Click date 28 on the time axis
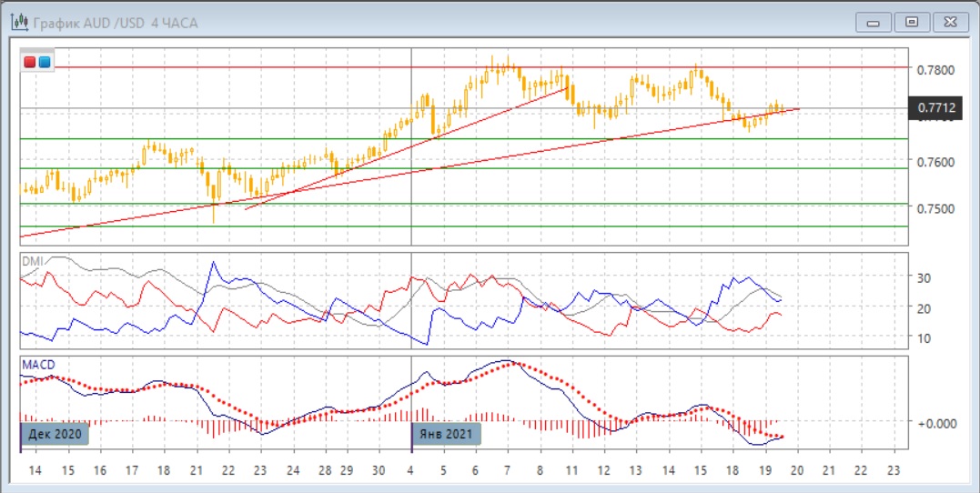Viewport: 980px width, 493px height. [326, 471]
